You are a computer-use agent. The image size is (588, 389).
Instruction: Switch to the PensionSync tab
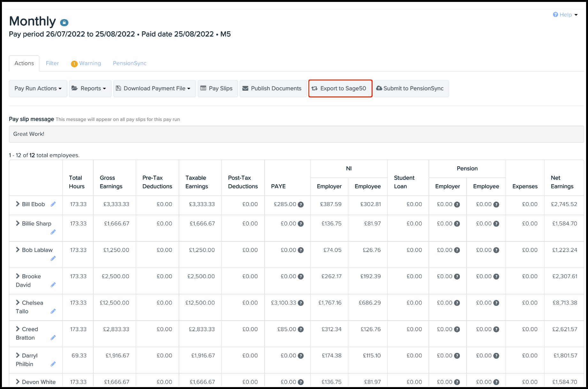pos(129,63)
